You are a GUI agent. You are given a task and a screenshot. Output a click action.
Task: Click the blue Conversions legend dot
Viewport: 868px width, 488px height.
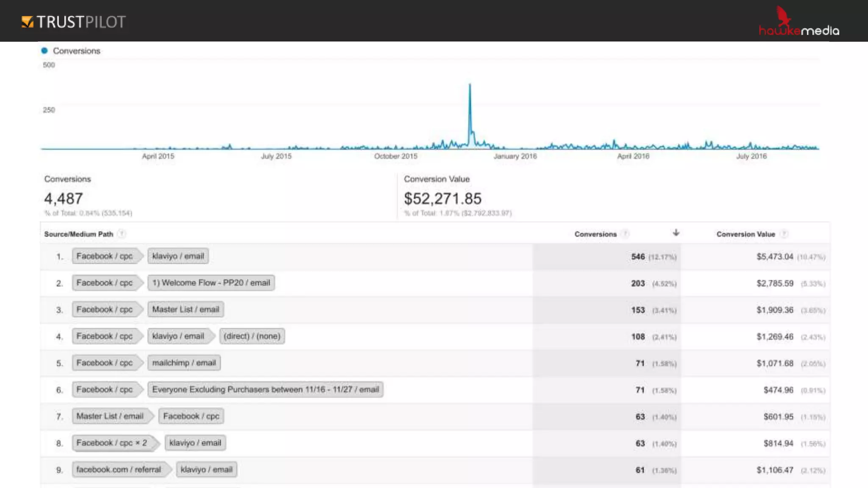(x=45, y=51)
